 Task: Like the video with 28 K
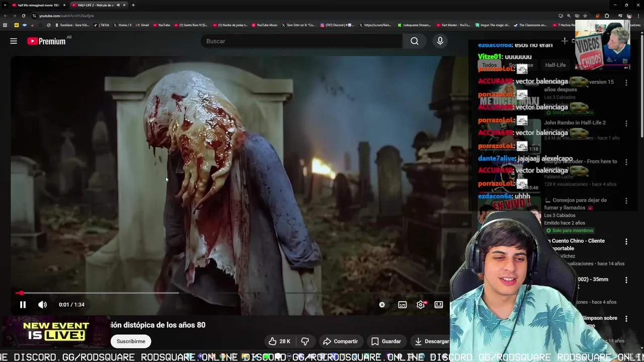point(279,341)
